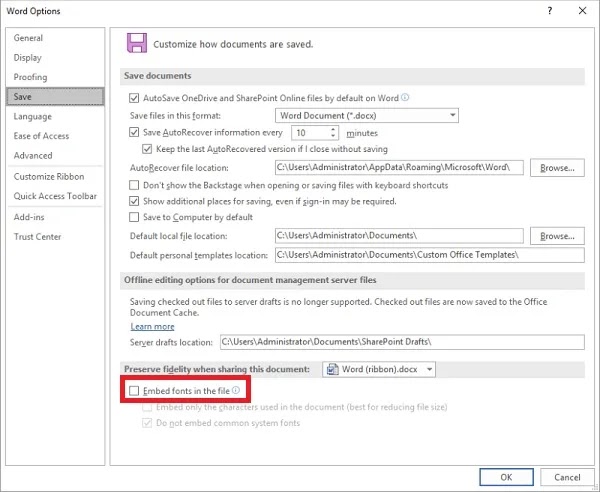Image resolution: width=600 pixels, height=492 pixels.
Task: Click the Save documents section header
Action: coord(352,76)
